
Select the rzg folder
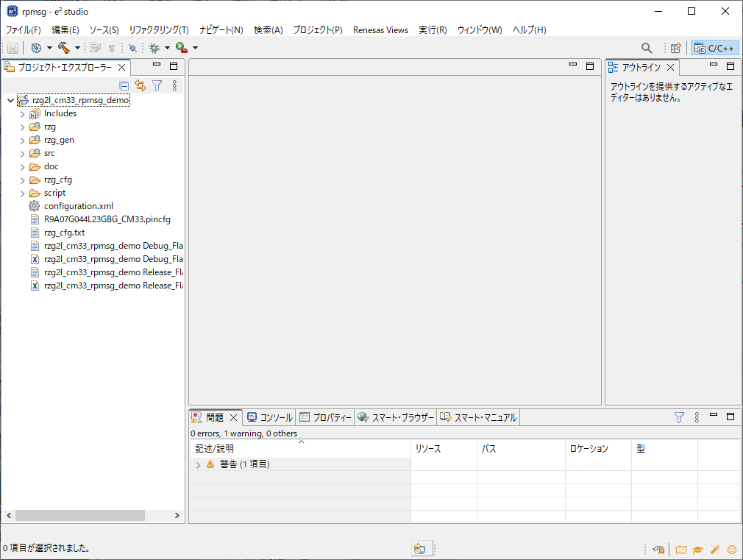49,127
